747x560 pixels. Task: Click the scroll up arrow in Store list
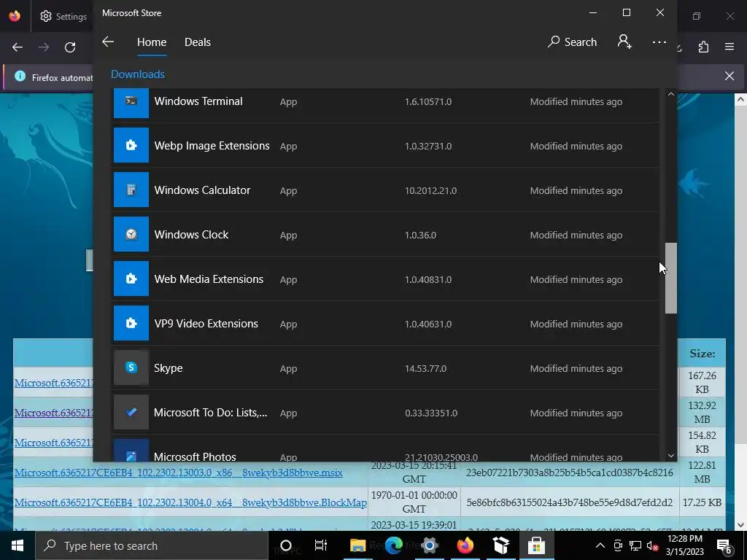point(671,94)
